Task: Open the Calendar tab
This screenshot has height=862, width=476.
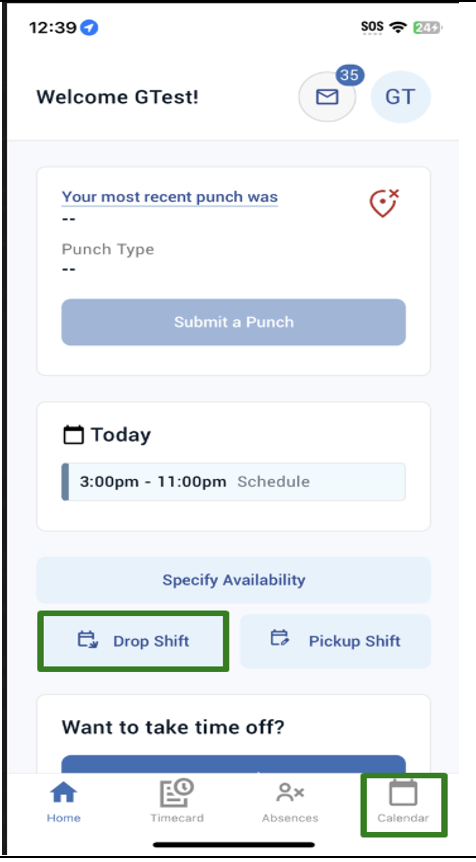Action: point(403,804)
